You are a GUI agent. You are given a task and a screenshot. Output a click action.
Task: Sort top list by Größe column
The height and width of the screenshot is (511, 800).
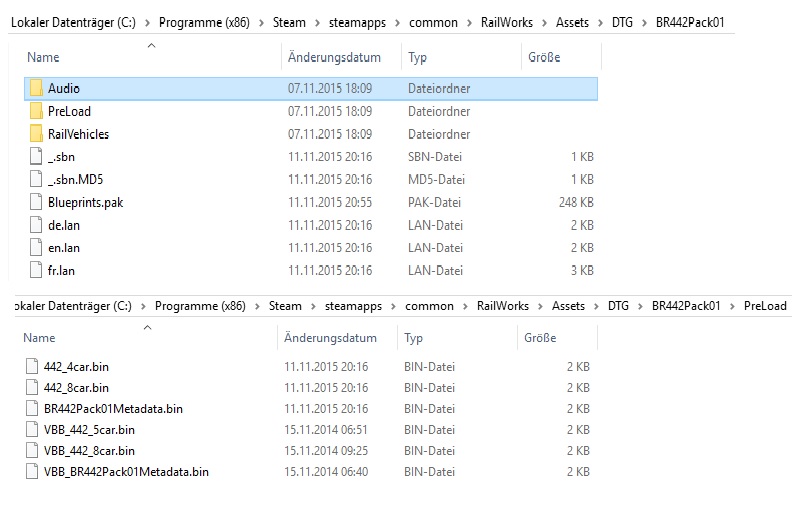pyautogui.click(x=544, y=57)
